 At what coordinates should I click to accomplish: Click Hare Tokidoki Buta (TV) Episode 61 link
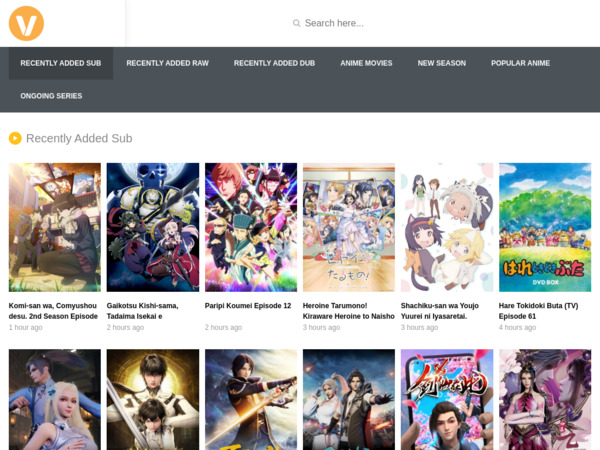538,311
